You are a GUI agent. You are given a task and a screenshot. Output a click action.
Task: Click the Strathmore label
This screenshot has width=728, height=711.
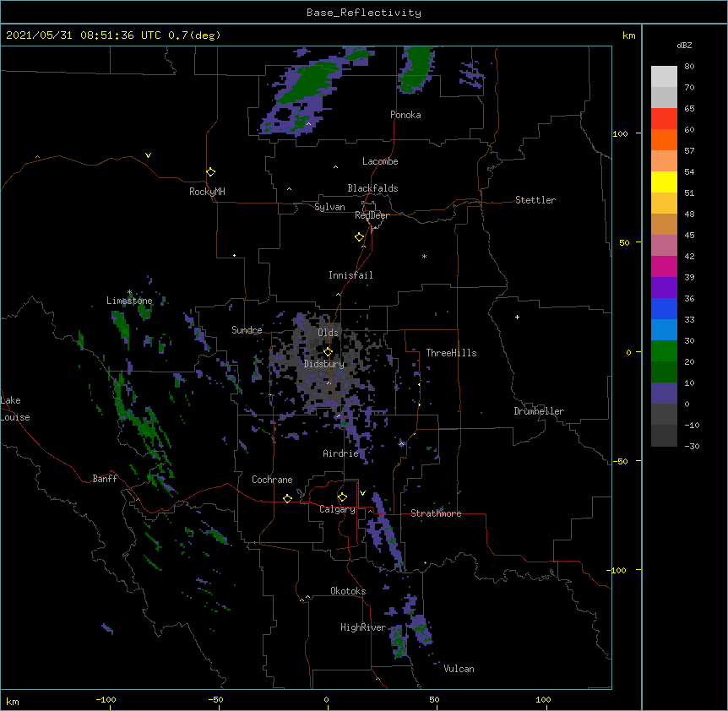(436, 513)
